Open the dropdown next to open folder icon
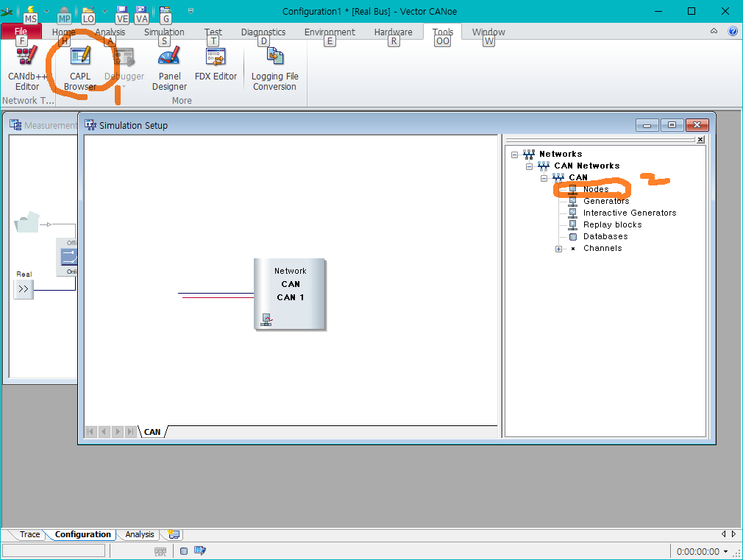This screenshot has width=743, height=560. 104,10
